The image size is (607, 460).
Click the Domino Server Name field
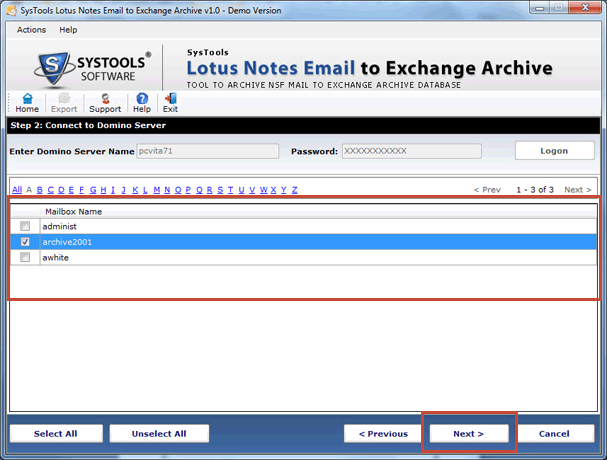pos(207,151)
